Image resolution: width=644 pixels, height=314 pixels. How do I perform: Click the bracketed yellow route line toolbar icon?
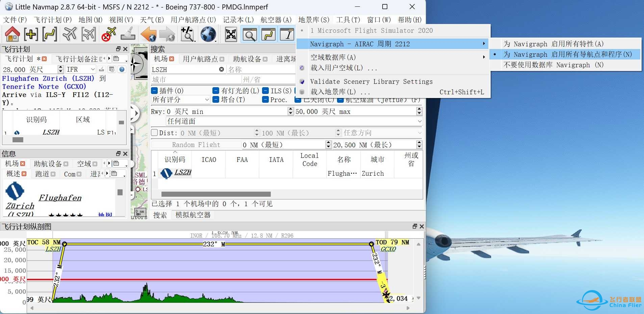(x=50, y=34)
